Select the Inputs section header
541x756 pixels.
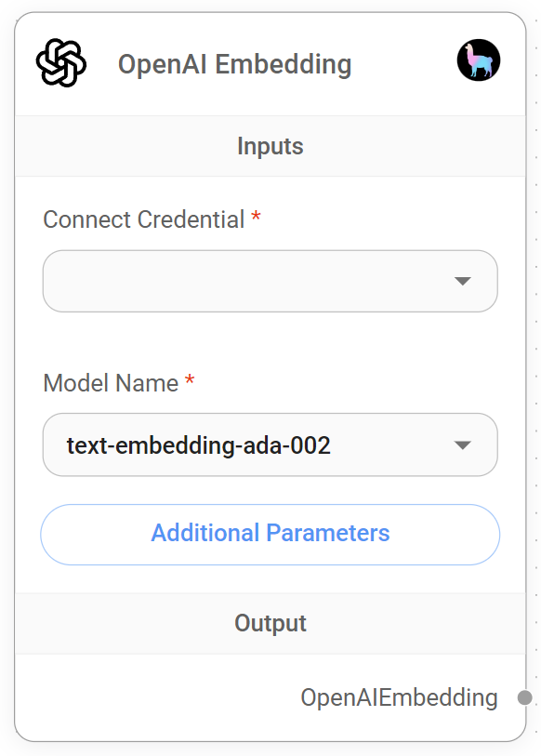[270, 146]
